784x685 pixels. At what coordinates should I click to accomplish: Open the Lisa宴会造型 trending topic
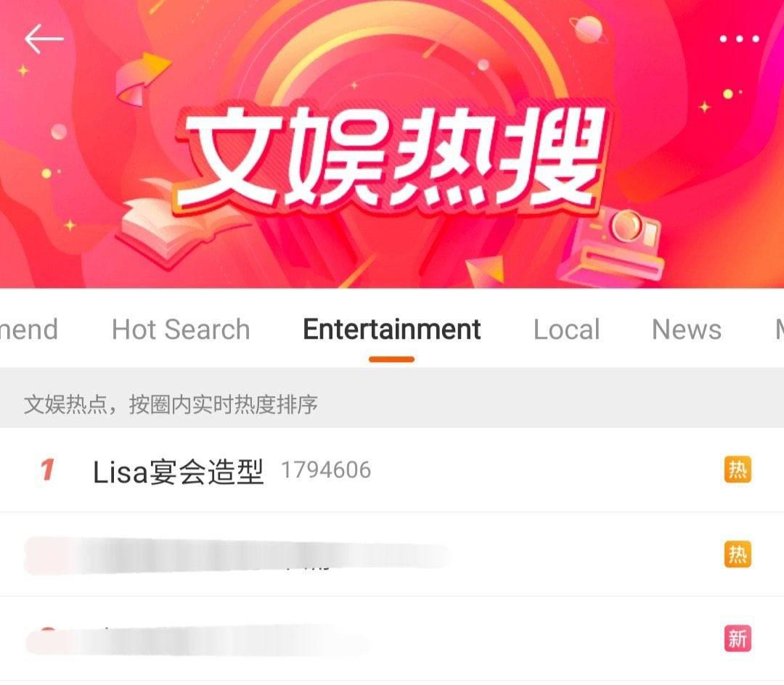tap(392, 469)
